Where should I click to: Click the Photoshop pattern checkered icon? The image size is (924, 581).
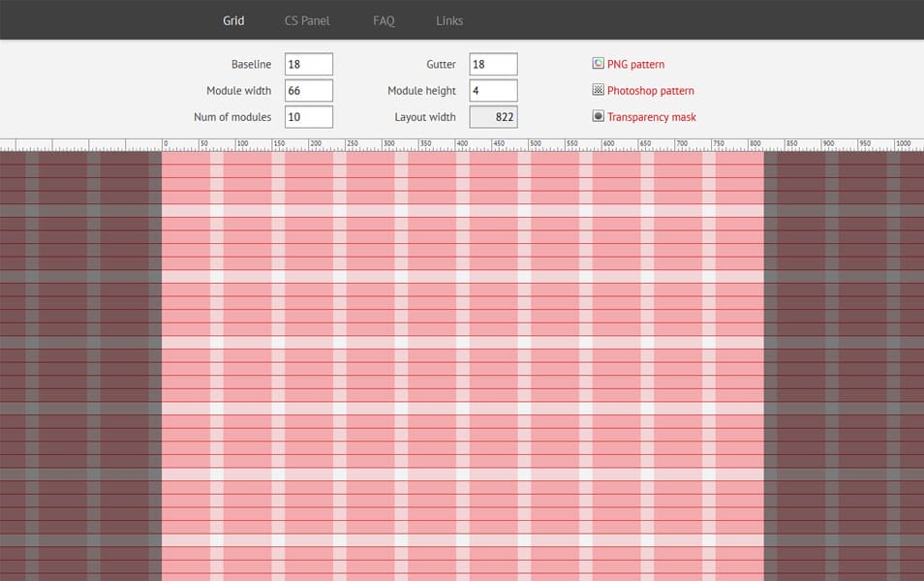(598, 89)
